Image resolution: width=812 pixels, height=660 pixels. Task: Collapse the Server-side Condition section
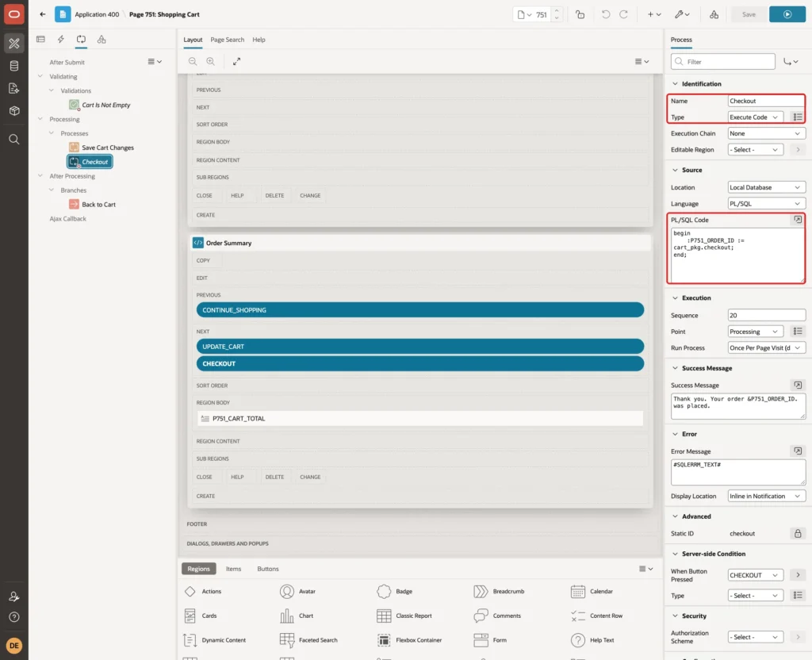675,553
